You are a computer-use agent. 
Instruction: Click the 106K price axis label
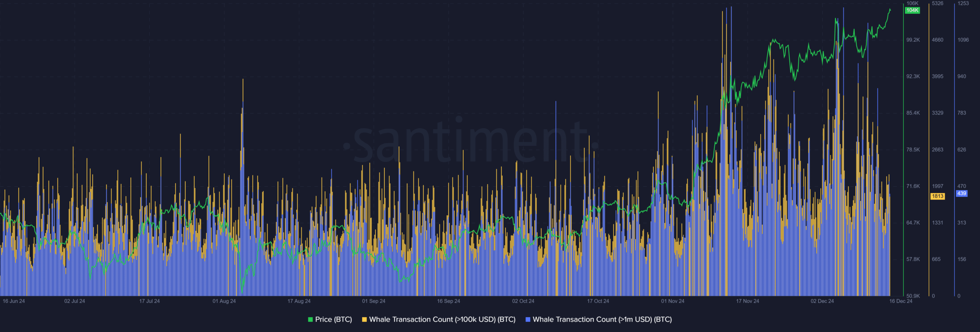click(x=912, y=3)
